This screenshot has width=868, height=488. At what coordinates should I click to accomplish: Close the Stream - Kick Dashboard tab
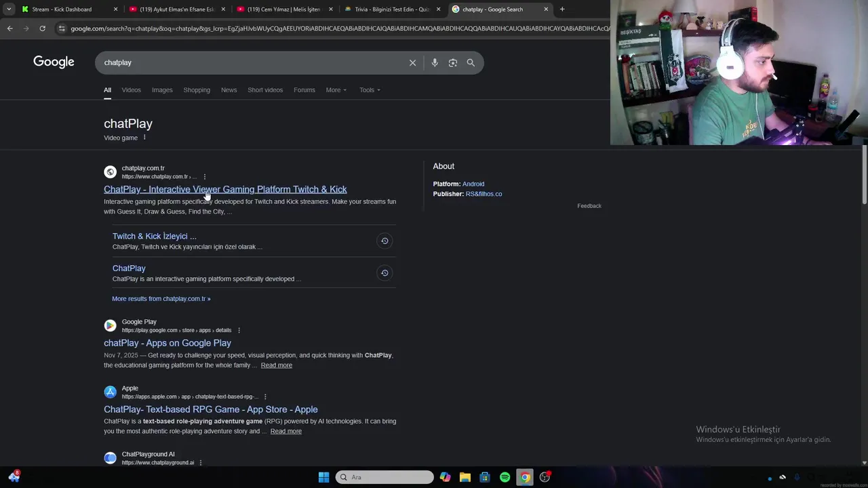click(115, 9)
